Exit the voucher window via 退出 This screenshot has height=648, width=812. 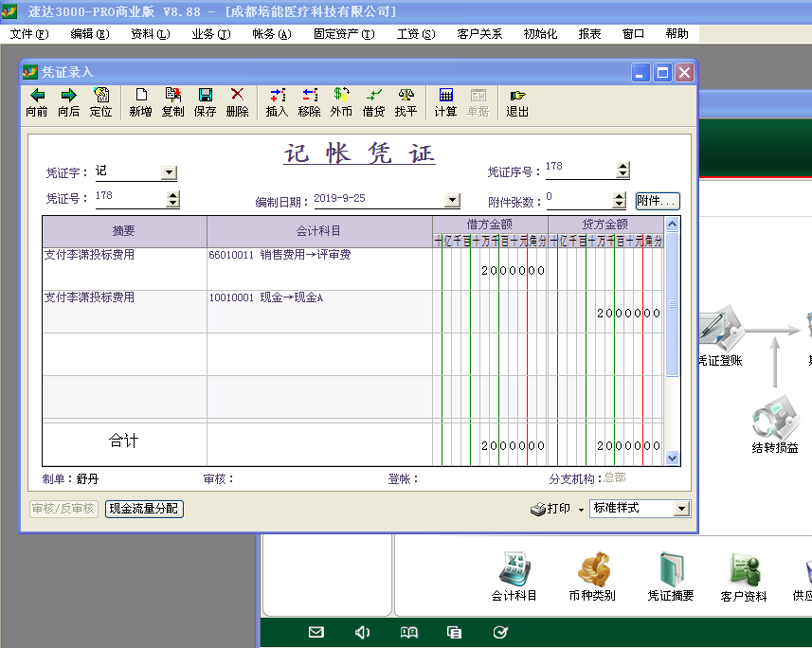pyautogui.click(x=517, y=101)
